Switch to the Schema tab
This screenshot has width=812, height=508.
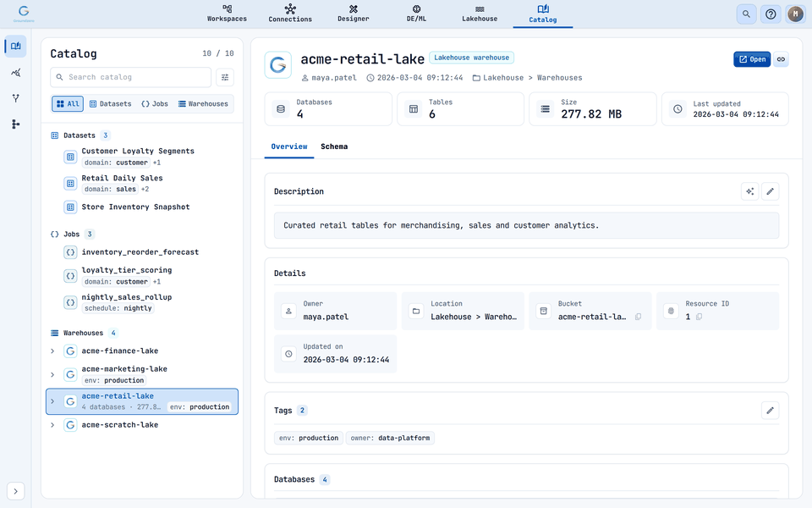pos(334,146)
